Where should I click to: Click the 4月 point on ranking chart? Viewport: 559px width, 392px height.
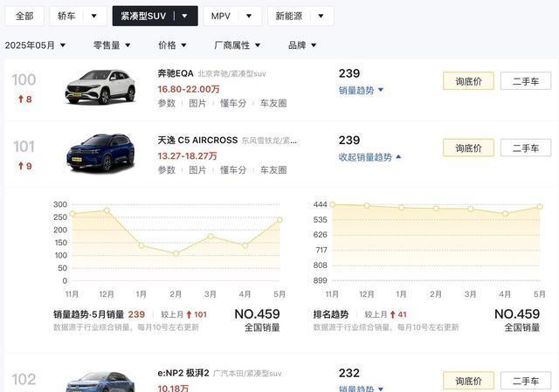tap(505, 214)
